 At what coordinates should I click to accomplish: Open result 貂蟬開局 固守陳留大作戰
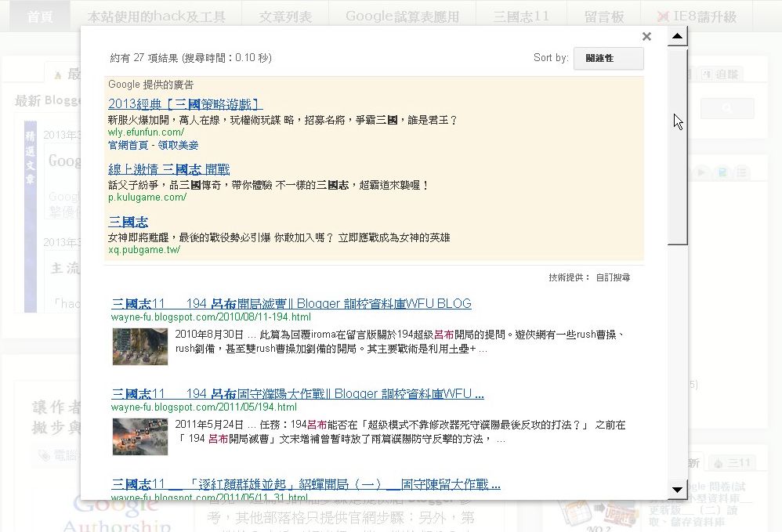click(306, 484)
